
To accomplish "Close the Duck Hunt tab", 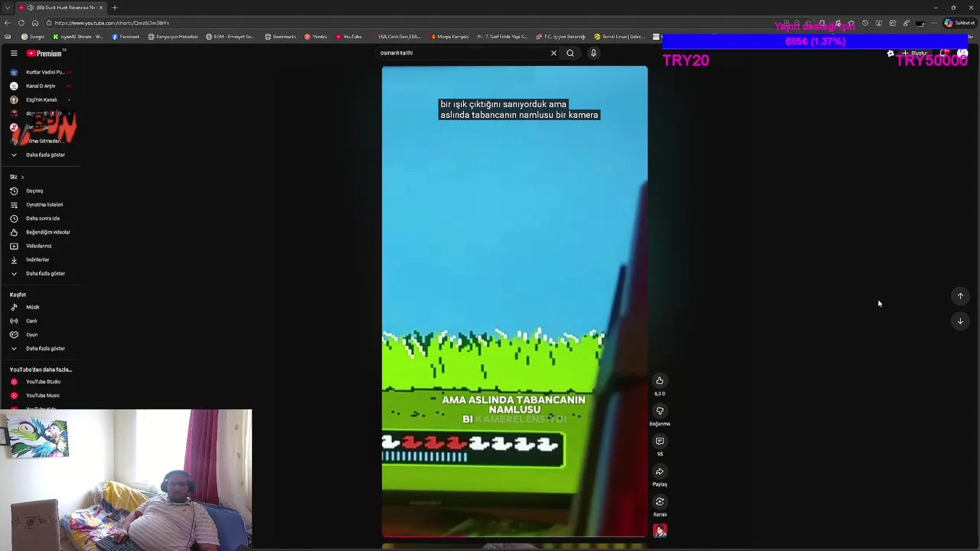I will (x=100, y=8).
